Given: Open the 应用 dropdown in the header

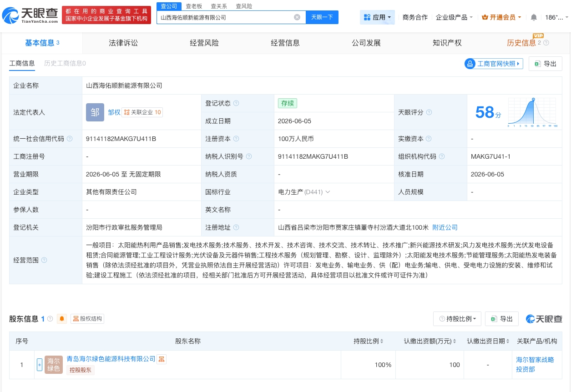Looking at the screenshot, I should coord(377,17).
